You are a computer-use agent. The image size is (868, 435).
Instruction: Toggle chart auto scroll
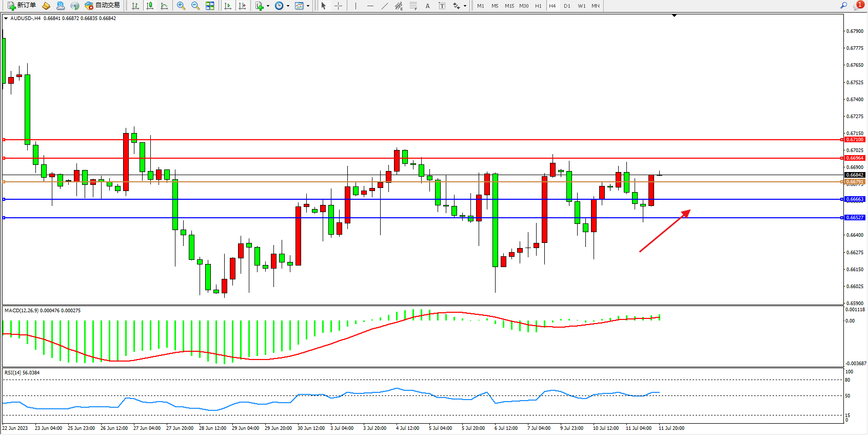(228, 6)
